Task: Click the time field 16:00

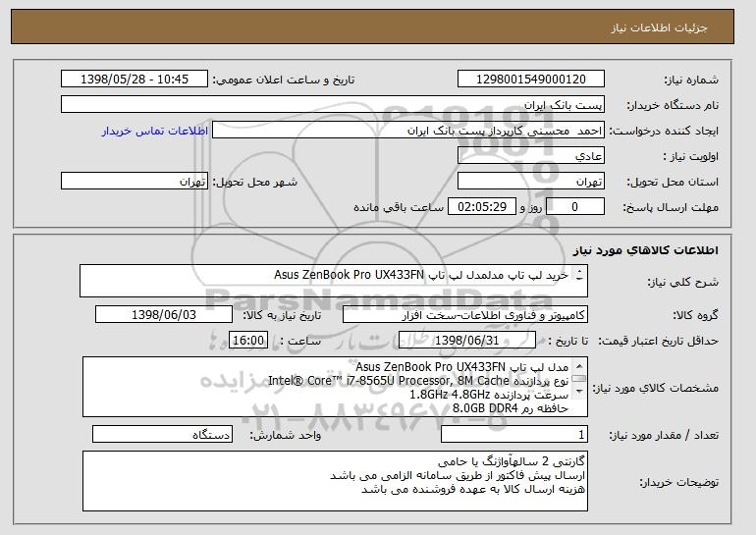Action: pos(248,341)
